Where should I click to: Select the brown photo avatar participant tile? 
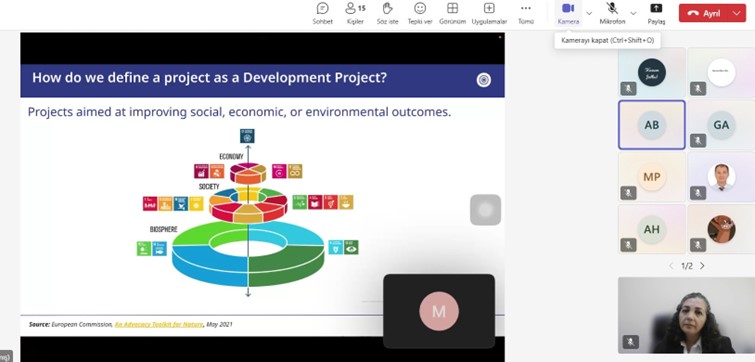721,229
